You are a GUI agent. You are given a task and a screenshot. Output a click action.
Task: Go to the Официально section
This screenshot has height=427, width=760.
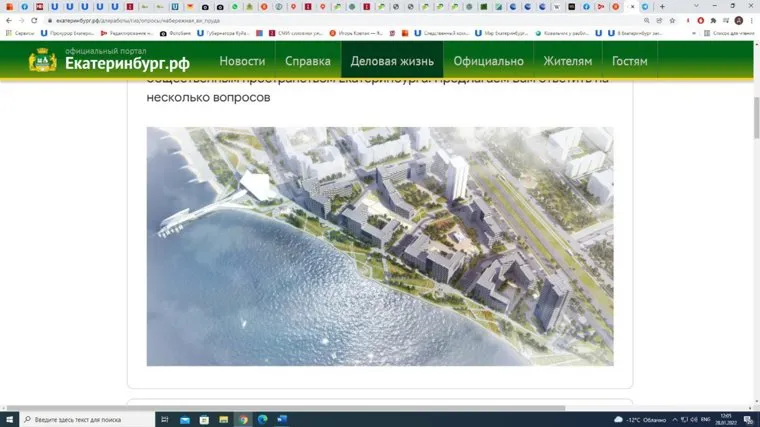point(489,61)
